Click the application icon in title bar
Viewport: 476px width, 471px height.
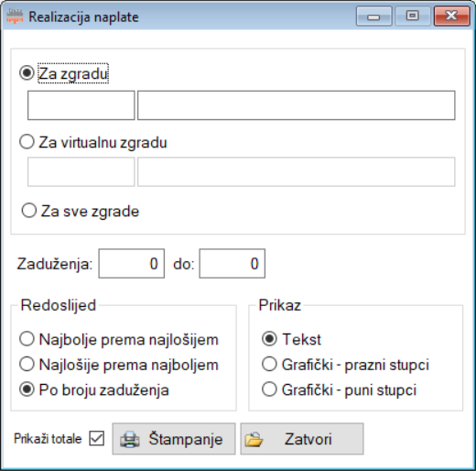(15, 16)
